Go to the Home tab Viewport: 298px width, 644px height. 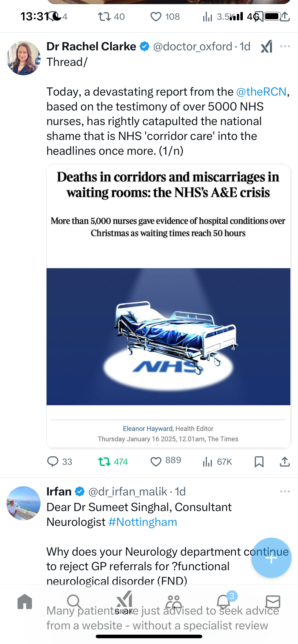click(25, 602)
